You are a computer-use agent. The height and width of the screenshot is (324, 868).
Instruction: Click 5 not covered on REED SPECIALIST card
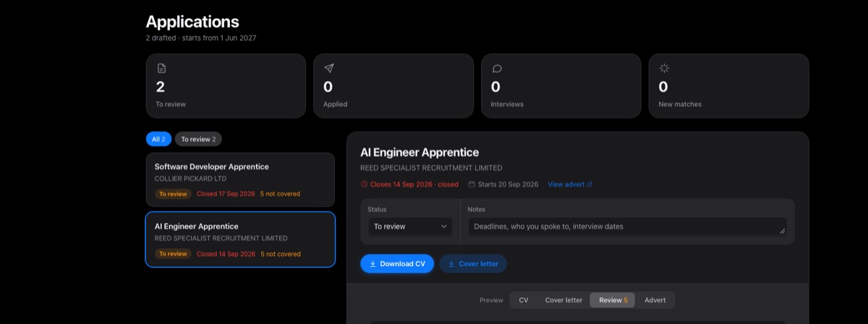[x=281, y=254]
